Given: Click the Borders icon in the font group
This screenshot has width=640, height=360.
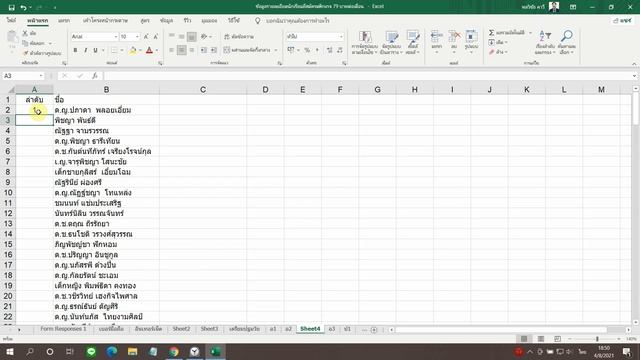Looking at the screenshot, I should (114, 50).
